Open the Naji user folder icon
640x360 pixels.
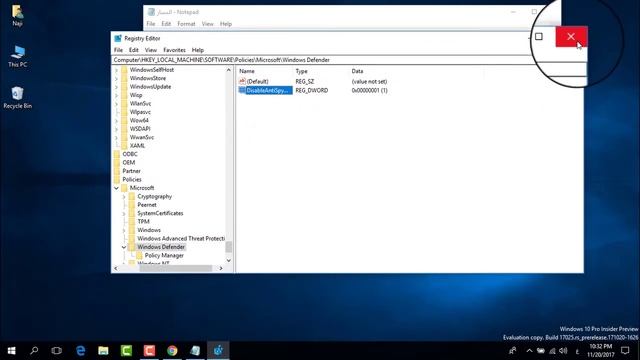point(17,15)
